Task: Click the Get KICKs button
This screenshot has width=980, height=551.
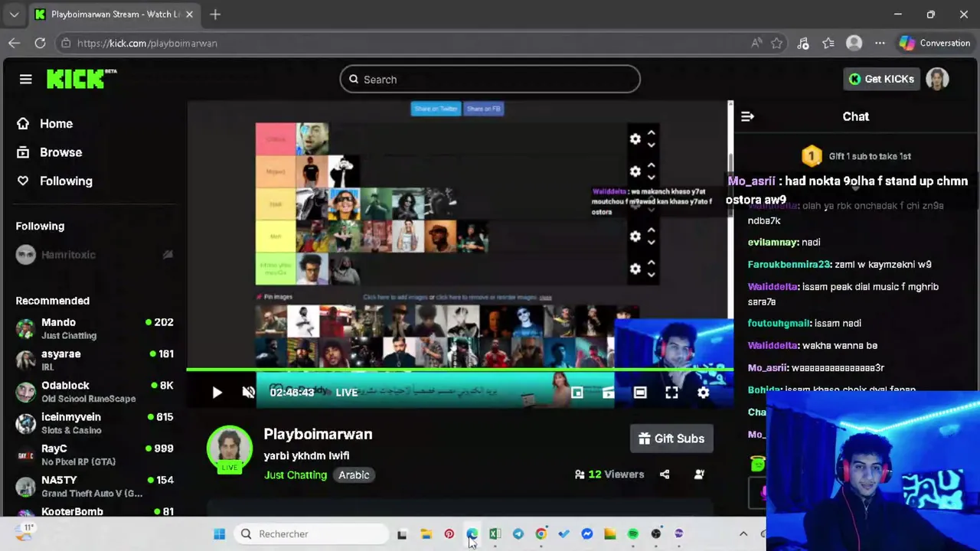Action: pos(881,79)
